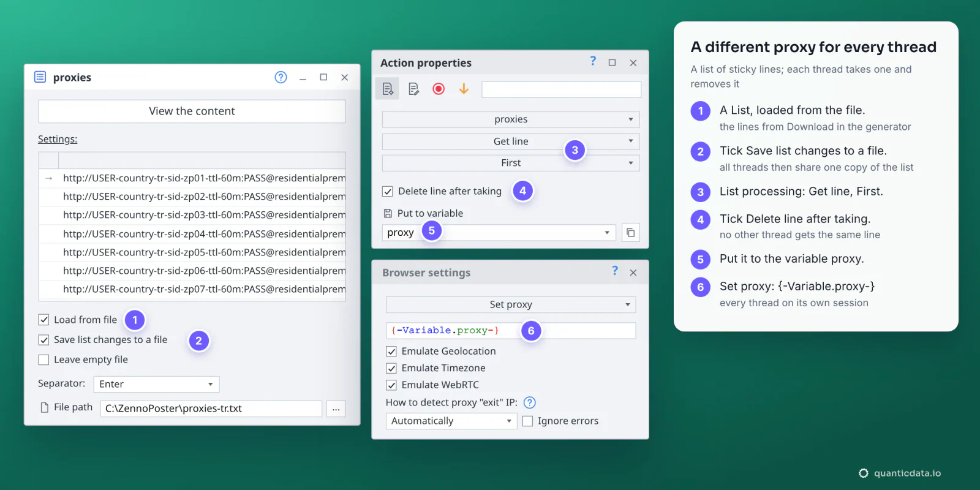Maximize the Action properties window
980x490 pixels.
612,62
